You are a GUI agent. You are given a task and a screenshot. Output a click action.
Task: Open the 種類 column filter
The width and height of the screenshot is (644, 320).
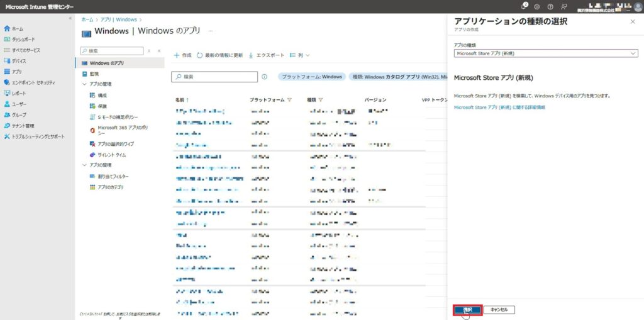320,100
